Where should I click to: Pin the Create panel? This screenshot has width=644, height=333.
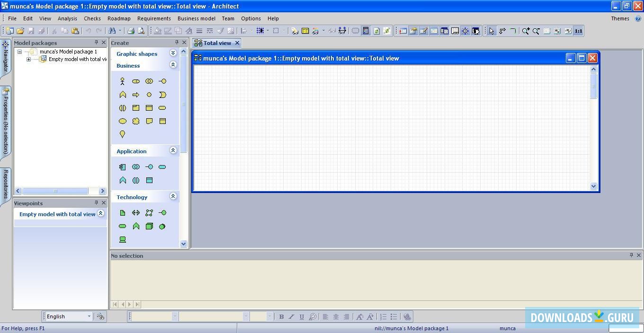coord(176,43)
